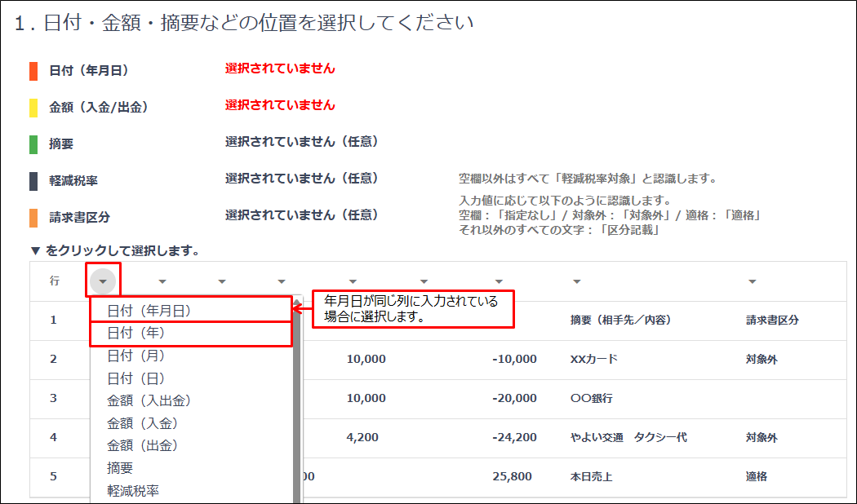Image resolution: width=857 pixels, height=504 pixels.
Task: Choose 日付（年月日） in the dropdown list
Action: click(x=191, y=311)
